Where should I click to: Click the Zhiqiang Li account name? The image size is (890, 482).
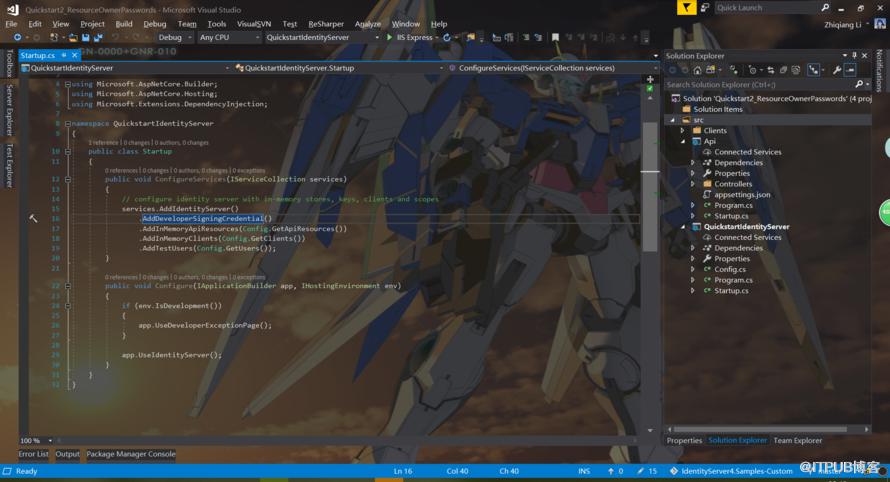click(x=842, y=25)
